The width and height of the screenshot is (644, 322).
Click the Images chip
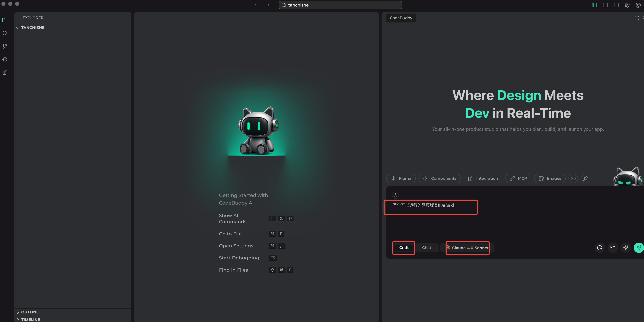pyautogui.click(x=550, y=178)
